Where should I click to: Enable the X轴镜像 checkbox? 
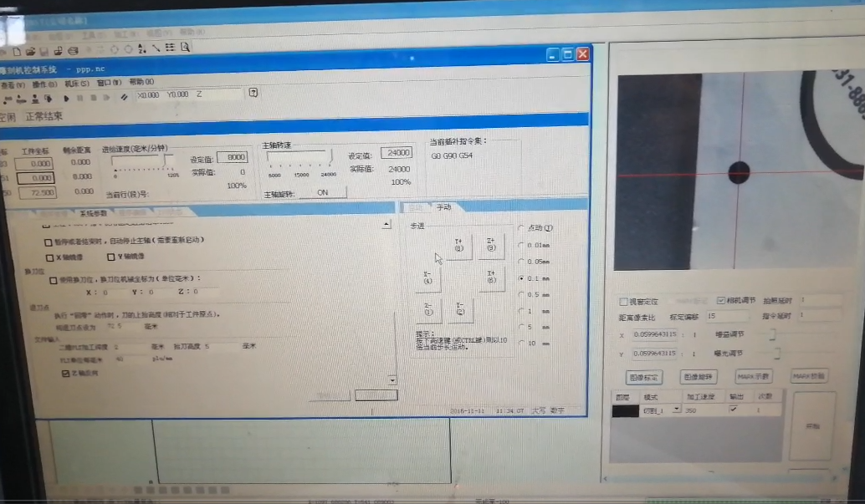click(49, 257)
